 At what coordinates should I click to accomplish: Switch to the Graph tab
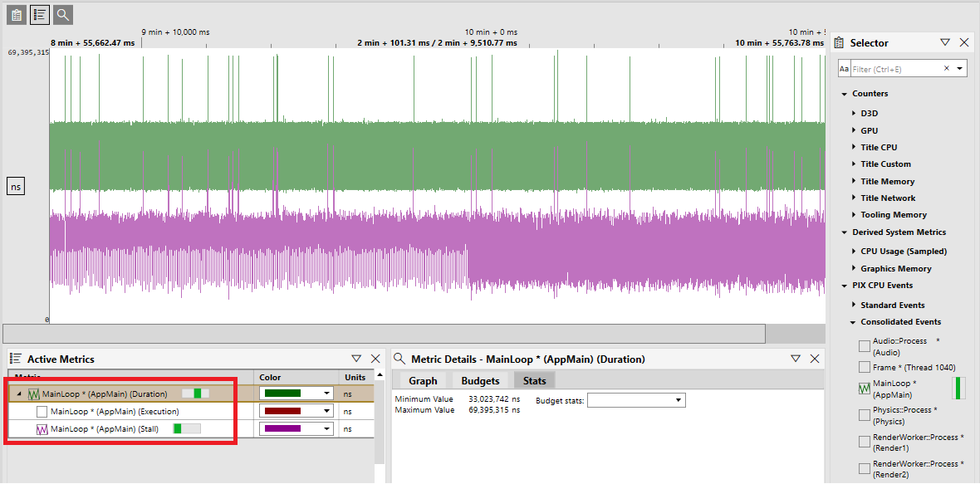(x=423, y=380)
